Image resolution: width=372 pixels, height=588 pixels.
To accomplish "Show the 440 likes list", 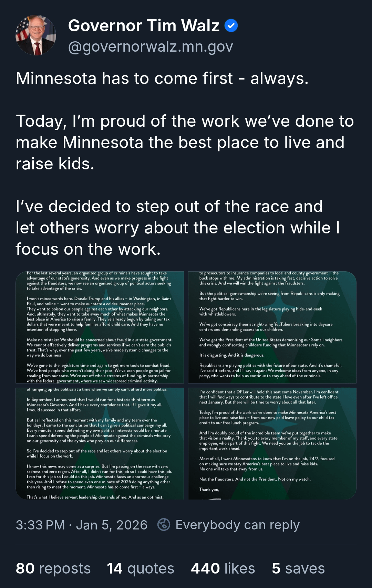I will (223, 568).
